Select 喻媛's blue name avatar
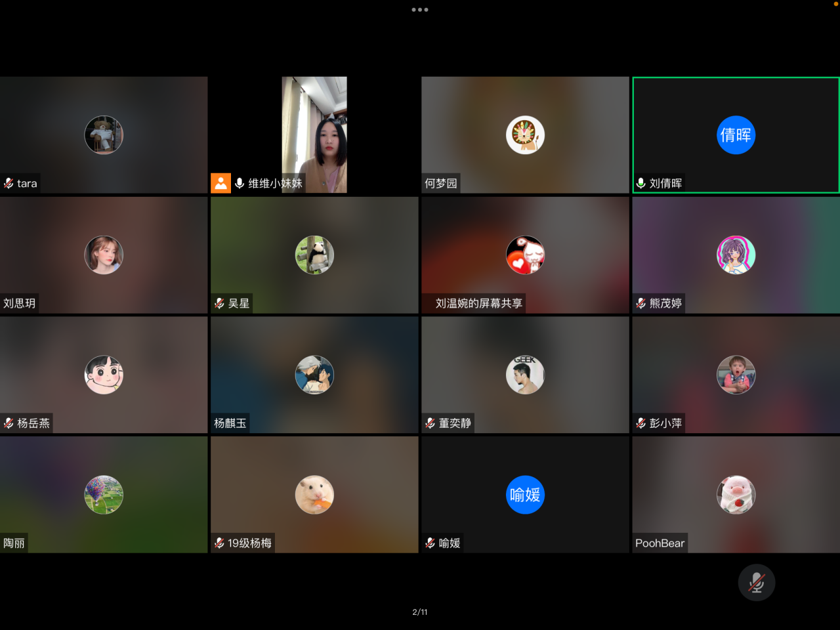 [525, 495]
